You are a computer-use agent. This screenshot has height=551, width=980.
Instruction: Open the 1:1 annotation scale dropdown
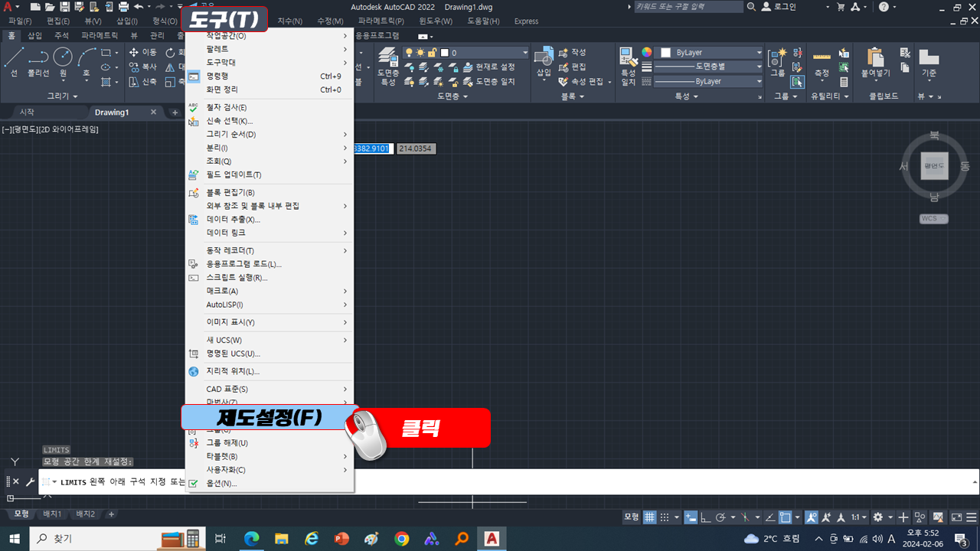[x=859, y=517]
